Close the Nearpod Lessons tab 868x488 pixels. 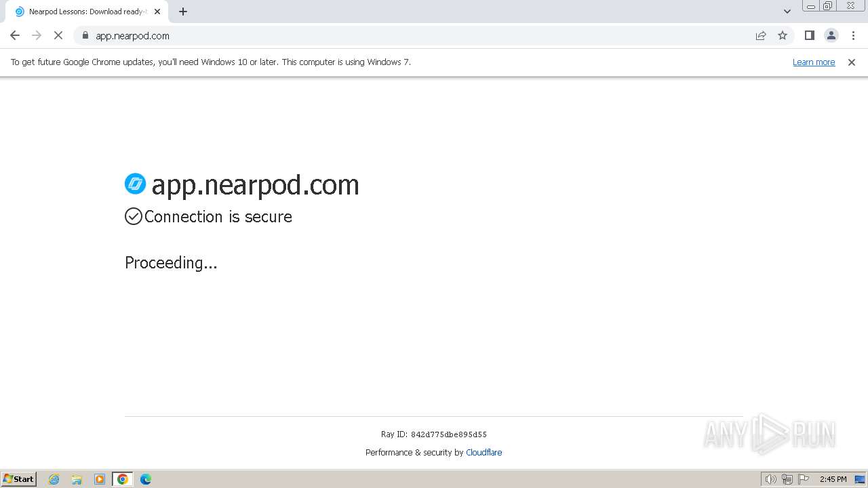(x=157, y=12)
